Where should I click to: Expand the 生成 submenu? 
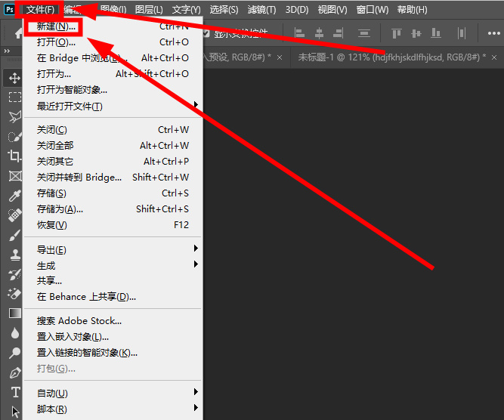[113, 265]
